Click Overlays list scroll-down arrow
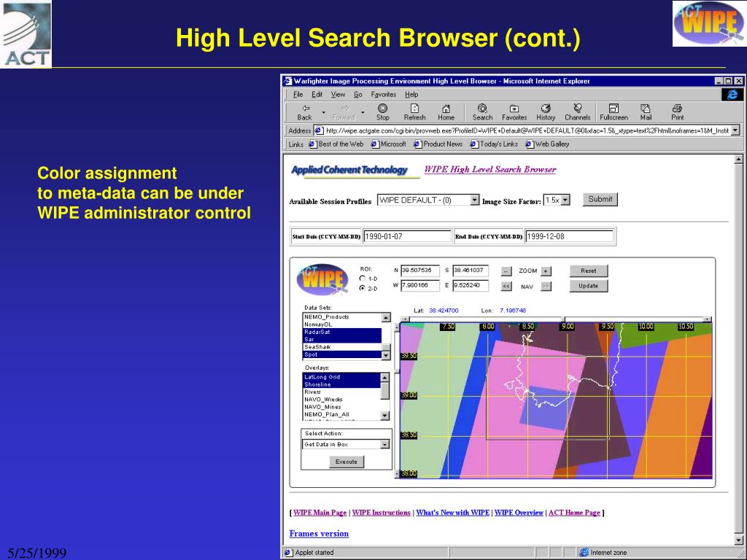This screenshot has width=747, height=560. point(385,416)
